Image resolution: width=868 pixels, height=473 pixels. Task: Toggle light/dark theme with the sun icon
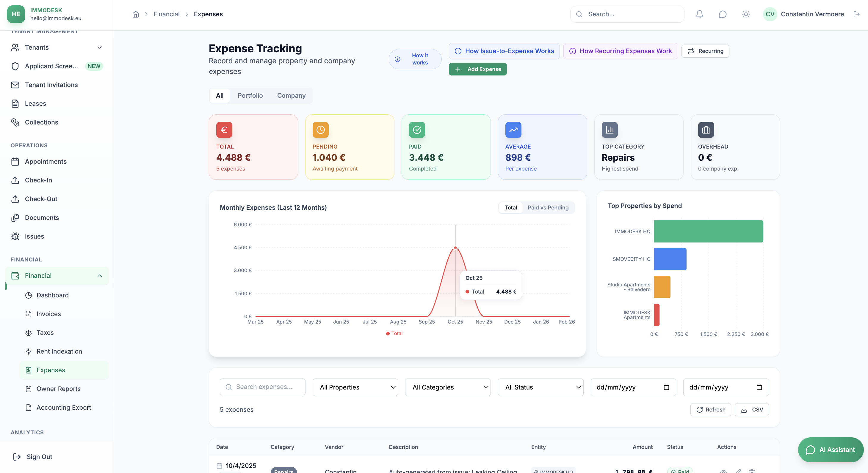(746, 14)
